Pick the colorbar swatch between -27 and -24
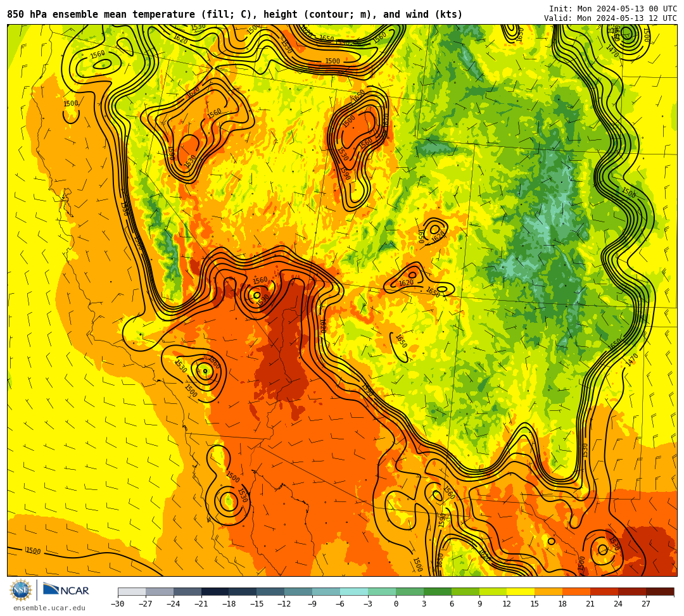Viewport: 684px width, 616px height. click(x=160, y=591)
